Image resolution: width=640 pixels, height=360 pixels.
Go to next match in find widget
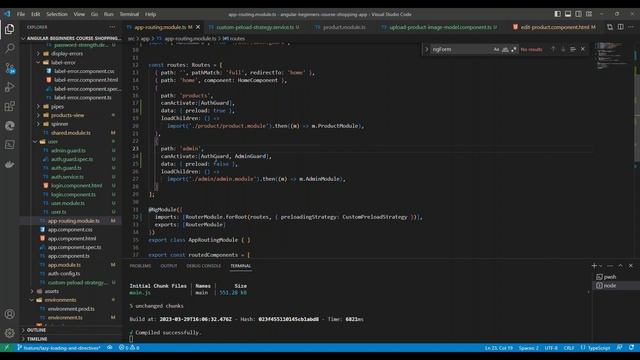(x=563, y=49)
